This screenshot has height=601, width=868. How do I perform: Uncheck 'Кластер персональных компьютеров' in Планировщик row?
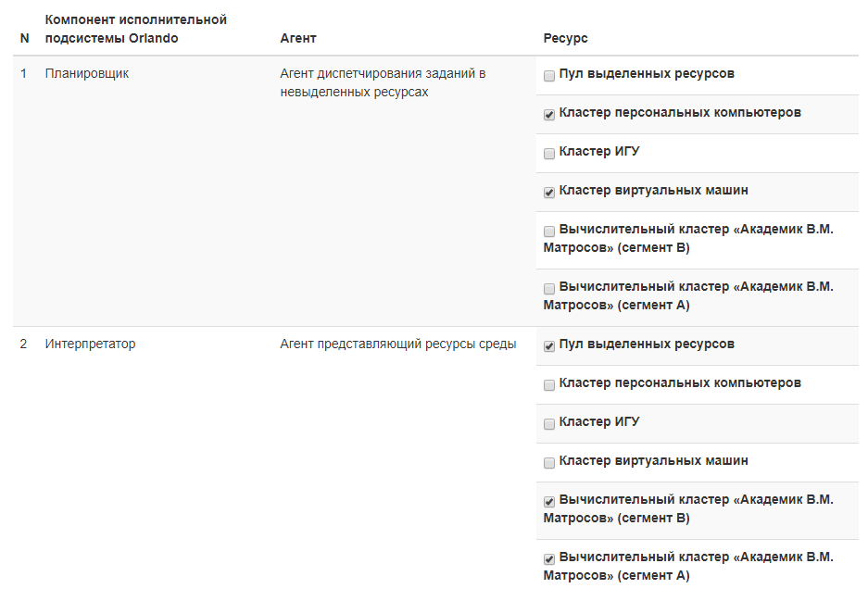point(549,115)
